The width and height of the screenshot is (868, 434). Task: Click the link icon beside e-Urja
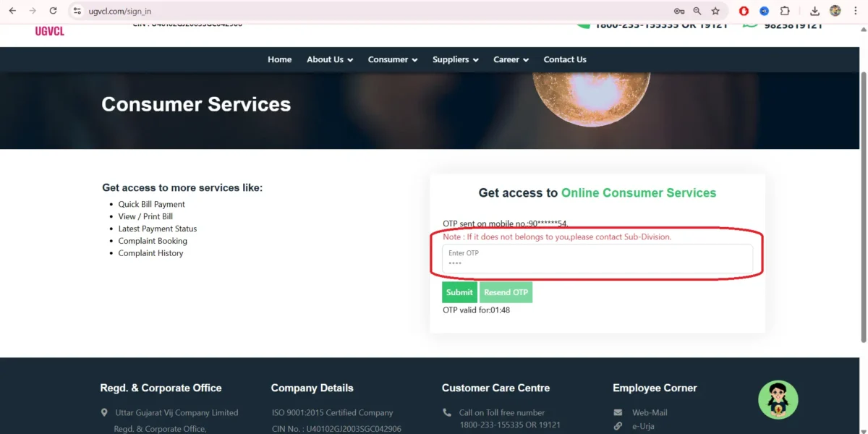618,426
